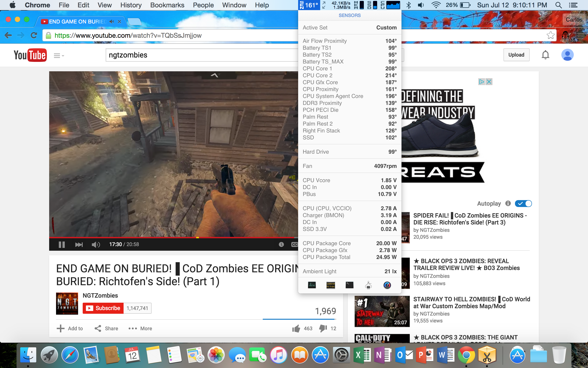Open YouTube notifications bell
This screenshot has height=368, width=588.
pos(546,55)
